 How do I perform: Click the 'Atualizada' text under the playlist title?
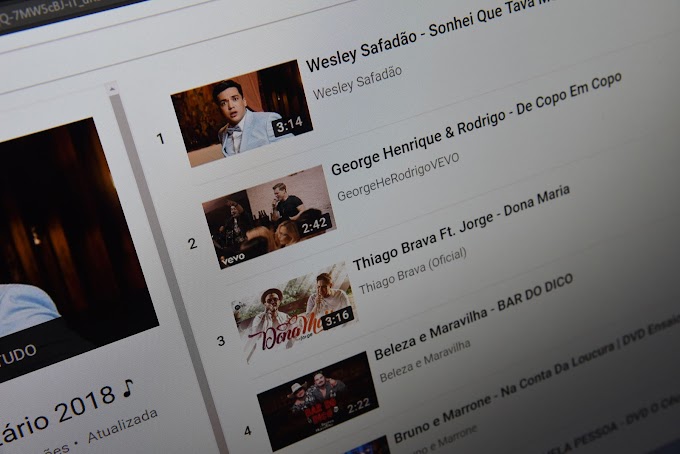123,426
